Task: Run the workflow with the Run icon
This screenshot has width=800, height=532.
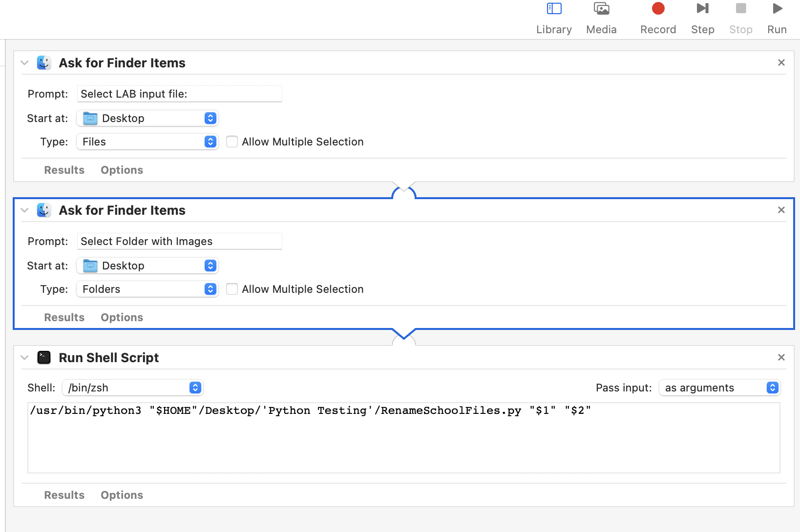Action: point(777,9)
